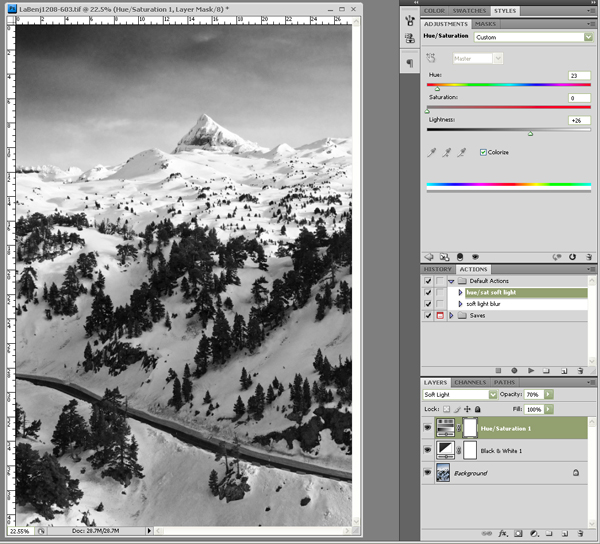Select the lock all layer icon
The height and width of the screenshot is (544, 600).
479,409
